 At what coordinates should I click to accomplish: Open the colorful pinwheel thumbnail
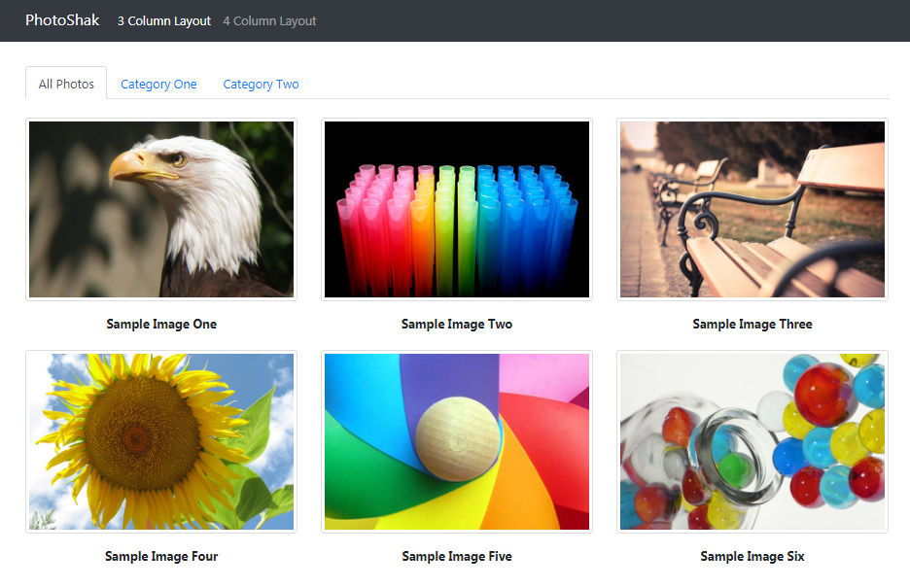pos(457,441)
